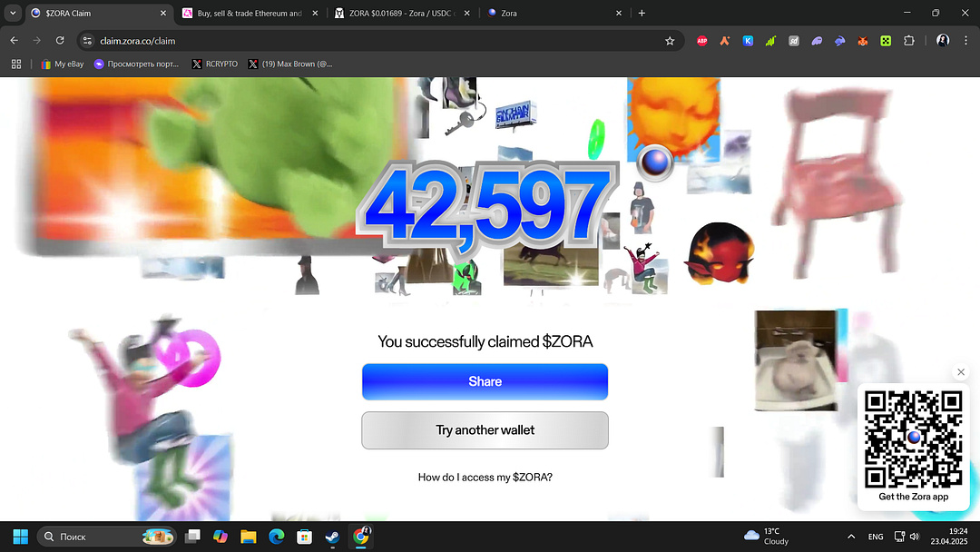Switch to the Buy, sell & trade Ethereum tab
Screen dimensions: 980x552
[250, 13]
